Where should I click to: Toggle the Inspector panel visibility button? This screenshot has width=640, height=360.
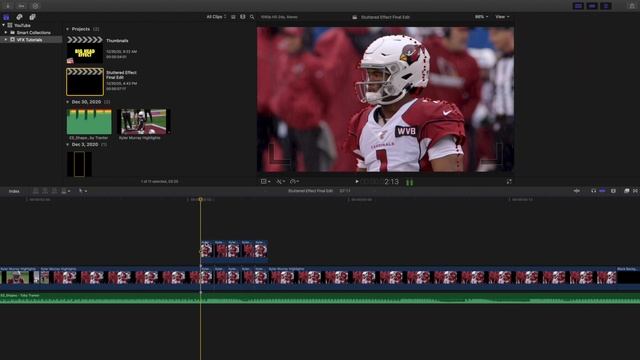606,6
